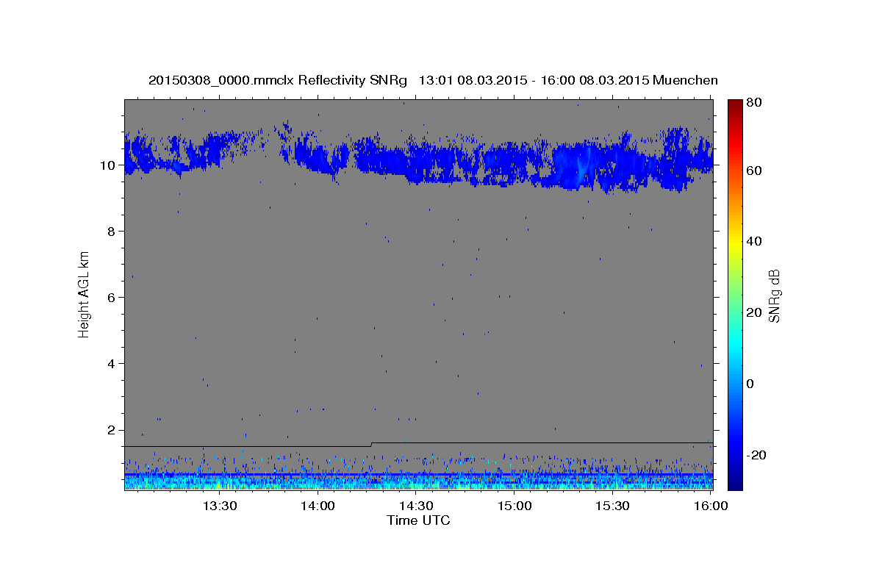This screenshot has height=588, width=882.
Task: Click the yellow band of the colorbar
Action: tap(735, 243)
